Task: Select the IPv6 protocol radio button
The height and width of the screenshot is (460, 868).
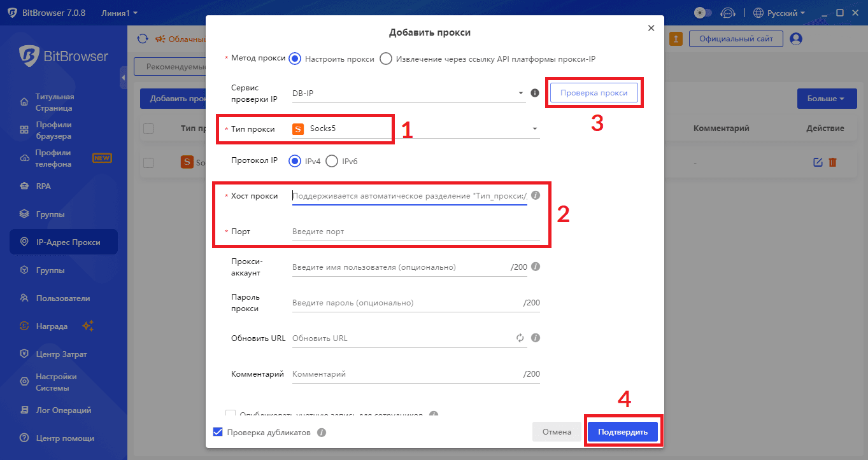Action: click(x=332, y=161)
